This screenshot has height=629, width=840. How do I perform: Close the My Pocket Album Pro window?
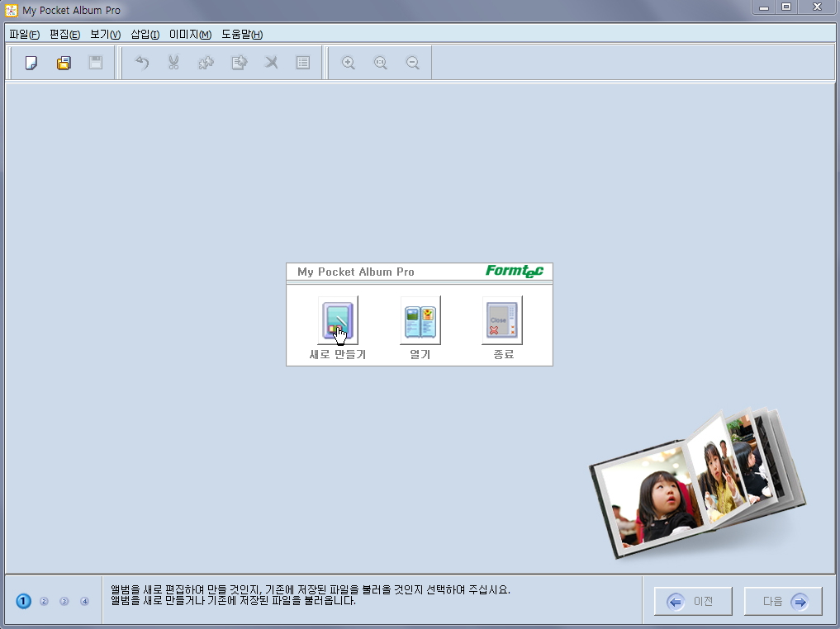817,7
